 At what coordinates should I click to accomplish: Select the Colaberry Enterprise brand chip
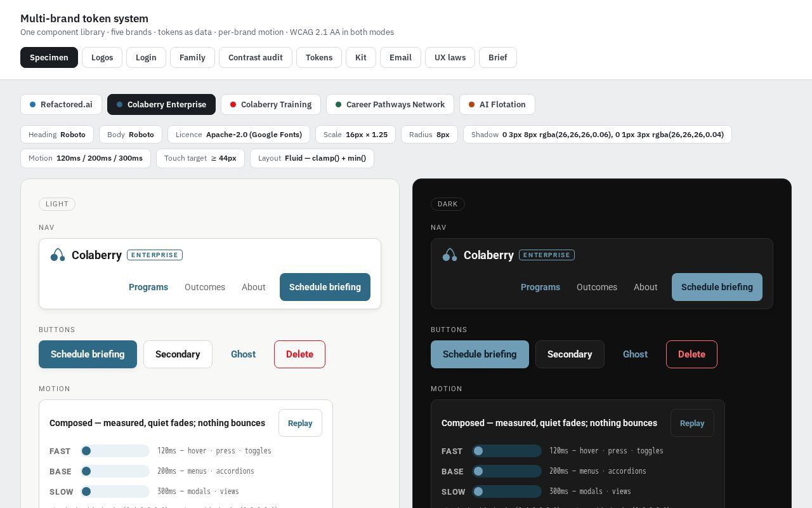click(x=161, y=104)
